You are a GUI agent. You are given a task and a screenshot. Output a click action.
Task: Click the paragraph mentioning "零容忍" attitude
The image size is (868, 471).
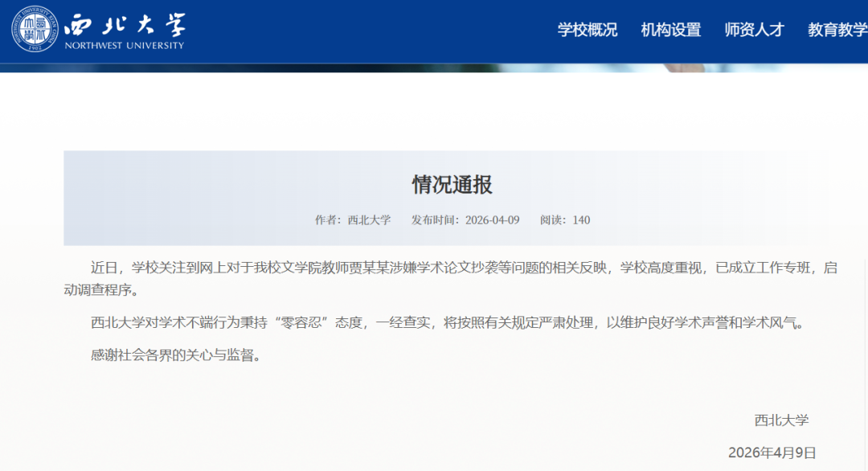pyautogui.click(x=446, y=323)
